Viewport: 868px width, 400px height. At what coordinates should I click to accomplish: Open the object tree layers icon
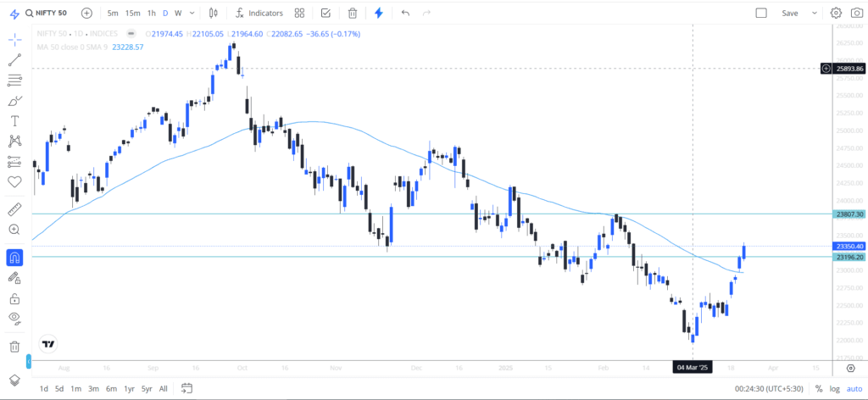[15, 380]
